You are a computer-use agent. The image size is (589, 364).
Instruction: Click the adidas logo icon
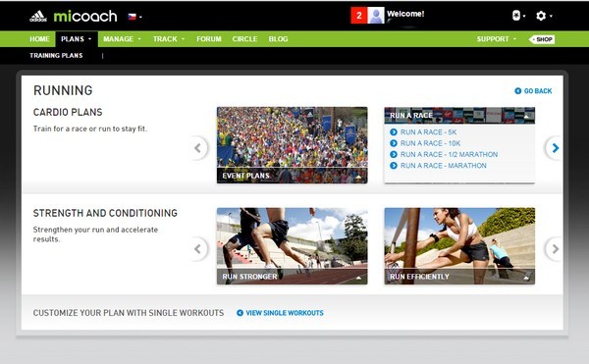38,16
